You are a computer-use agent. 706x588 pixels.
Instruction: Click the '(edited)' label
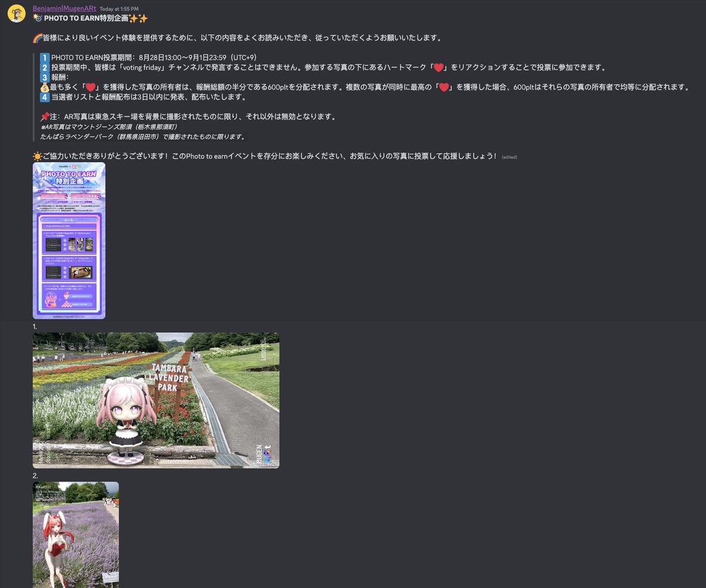pyautogui.click(x=509, y=157)
